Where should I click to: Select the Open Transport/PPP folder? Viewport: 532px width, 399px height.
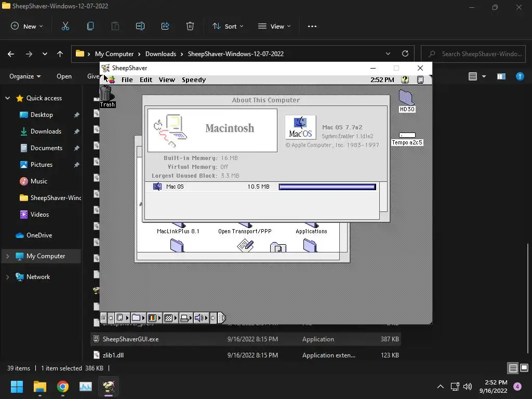(x=245, y=229)
